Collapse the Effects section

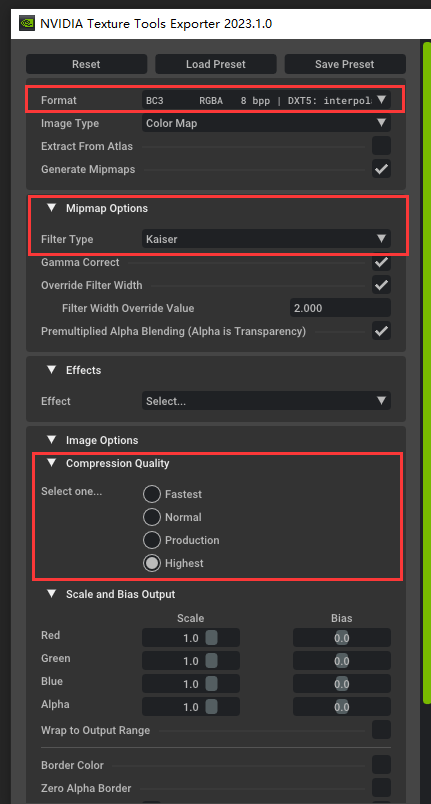[51, 370]
